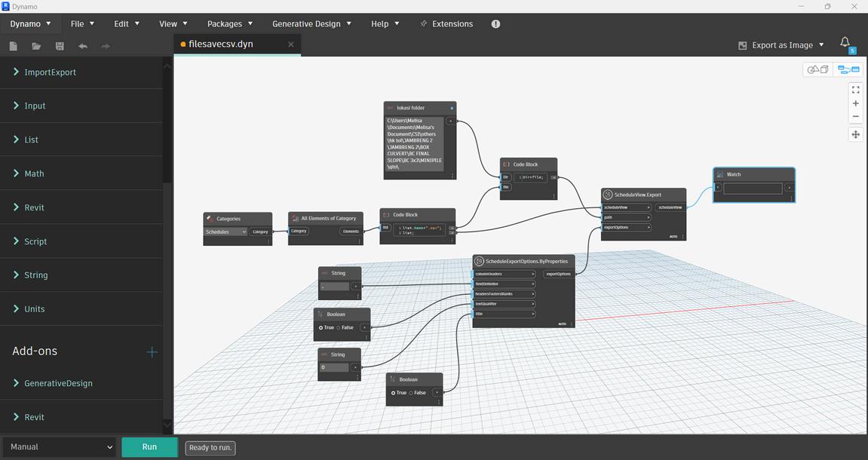The image size is (868, 460).
Task: Open the Dynamo menu
Action: click(30, 24)
